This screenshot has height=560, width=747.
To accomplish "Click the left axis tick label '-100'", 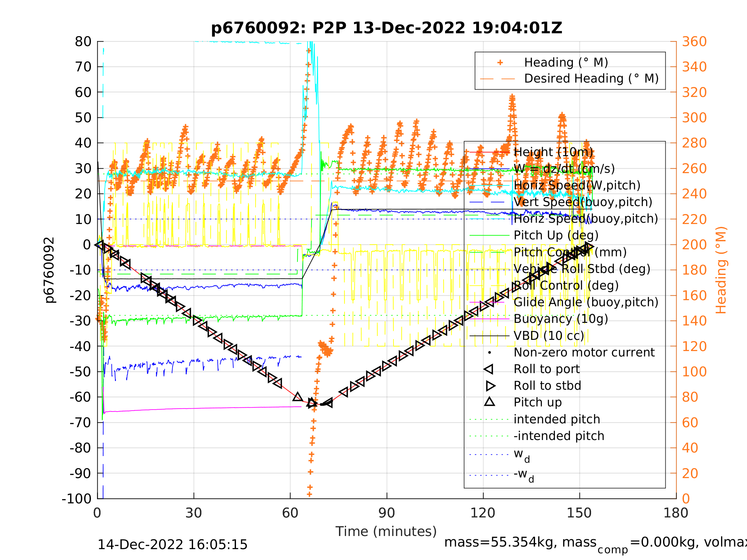I will tap(77, 499).
